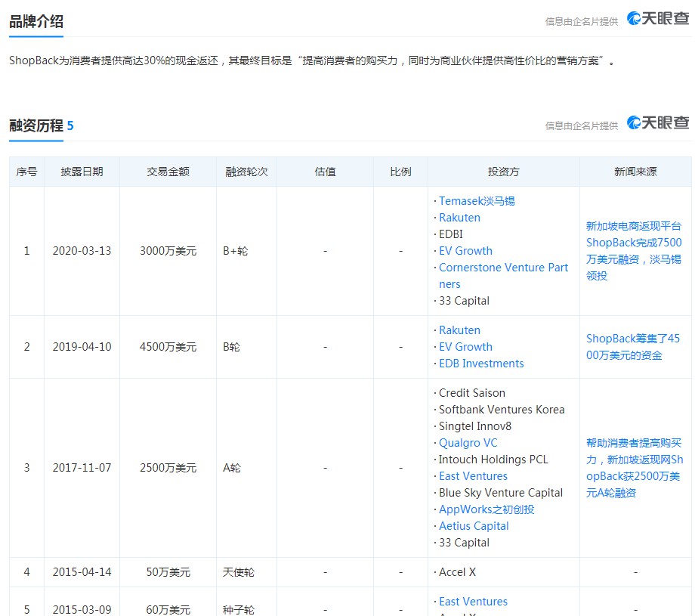Click the date 2019-04-10
695x616 pixels.
point(82,347)
